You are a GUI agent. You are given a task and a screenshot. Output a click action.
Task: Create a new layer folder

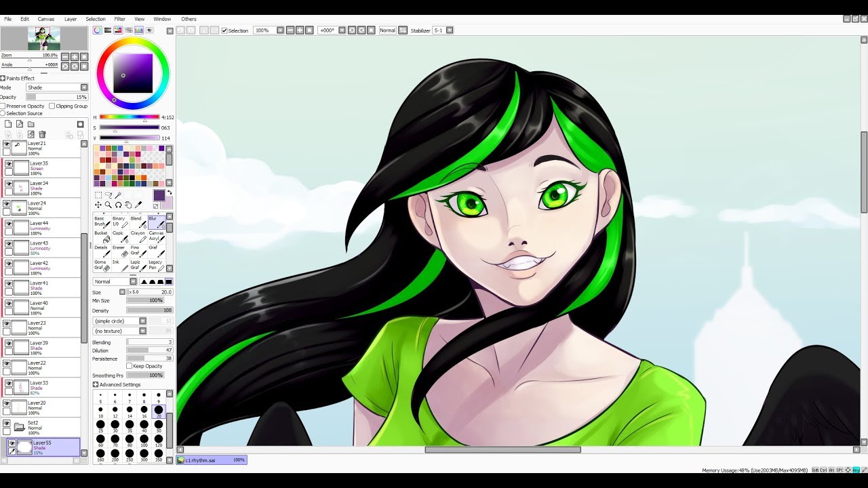31,124
